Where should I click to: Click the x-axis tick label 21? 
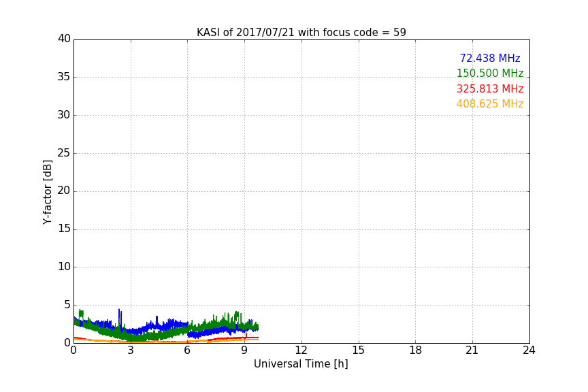[472, 350]
